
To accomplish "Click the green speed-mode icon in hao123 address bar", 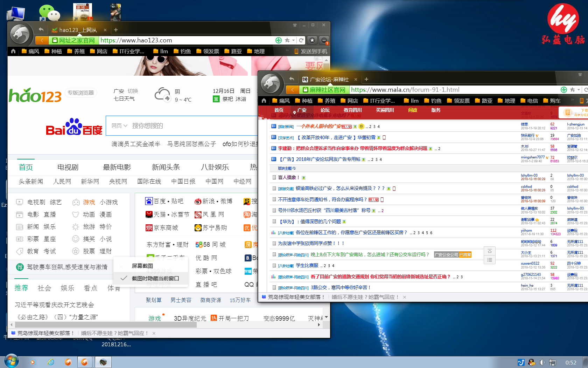I will click(x=279, y=40).
